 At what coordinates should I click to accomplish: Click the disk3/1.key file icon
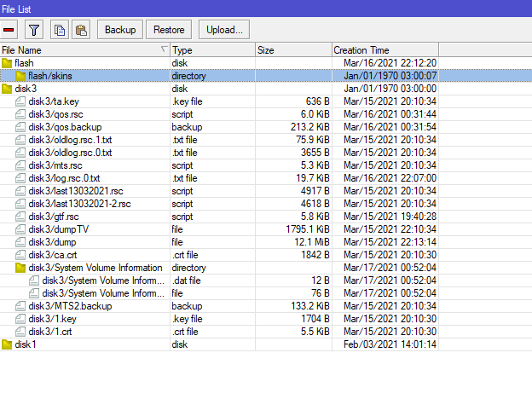click(20, 319)
